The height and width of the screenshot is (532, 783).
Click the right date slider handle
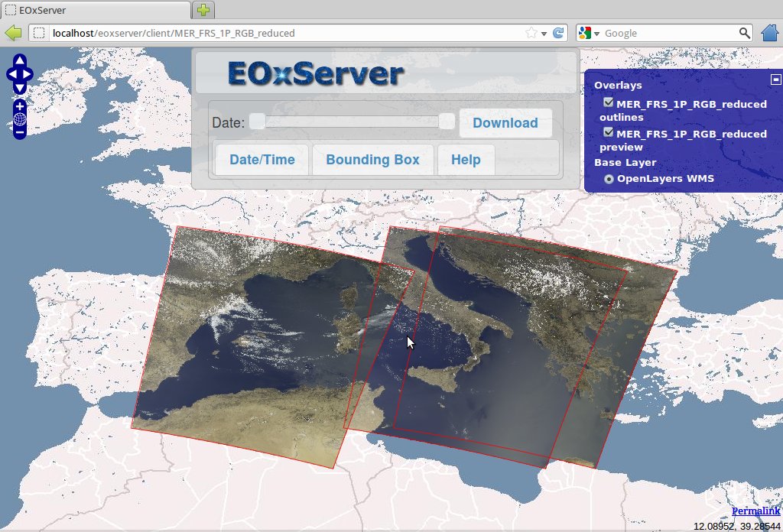447,122
